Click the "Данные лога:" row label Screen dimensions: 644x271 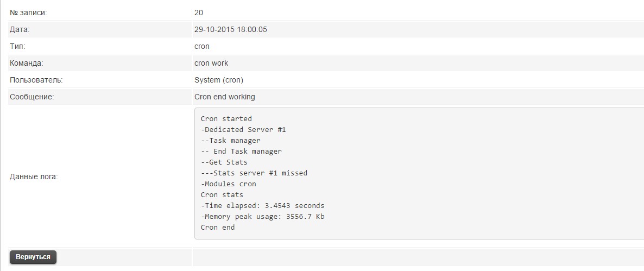[34, 177]
